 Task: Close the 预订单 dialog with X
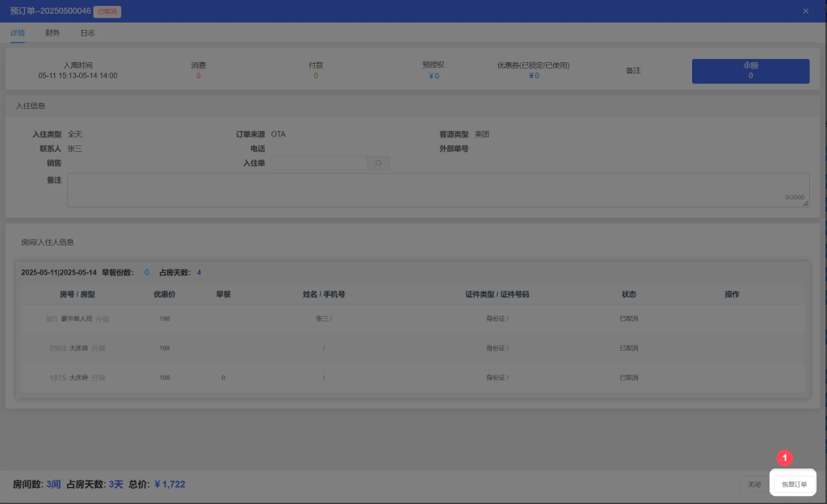tap(805, 11)
